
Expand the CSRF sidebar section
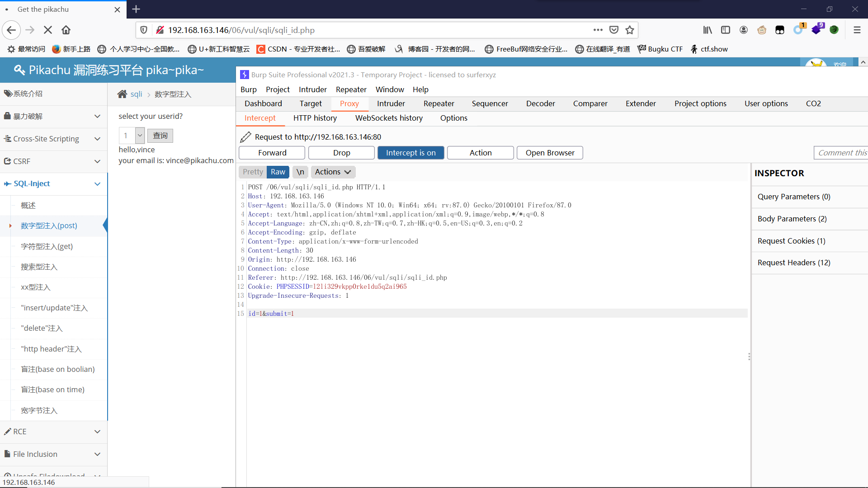53,161
